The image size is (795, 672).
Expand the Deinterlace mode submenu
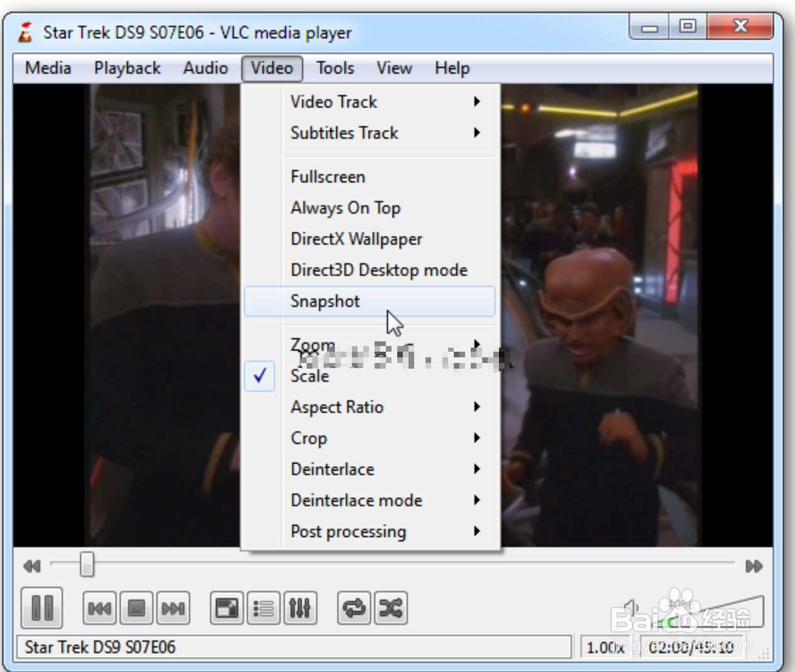pyautogui.click(x=370, y=500)
